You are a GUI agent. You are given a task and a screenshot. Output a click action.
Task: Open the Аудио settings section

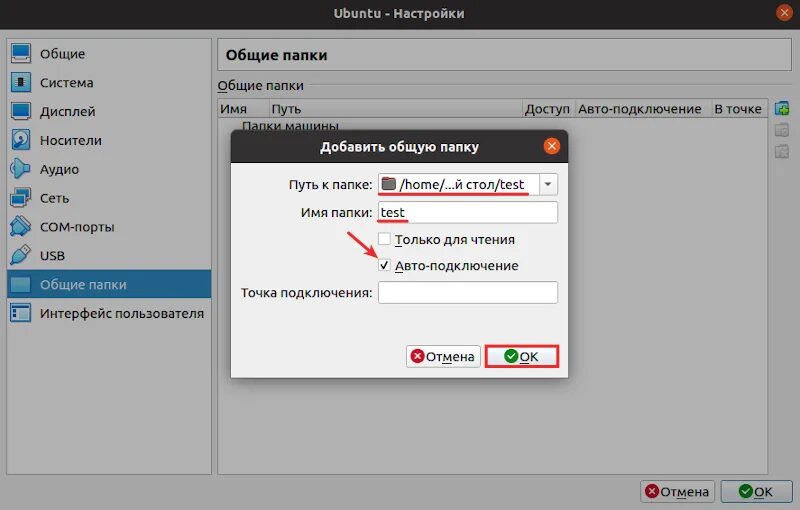coord(109,169)
